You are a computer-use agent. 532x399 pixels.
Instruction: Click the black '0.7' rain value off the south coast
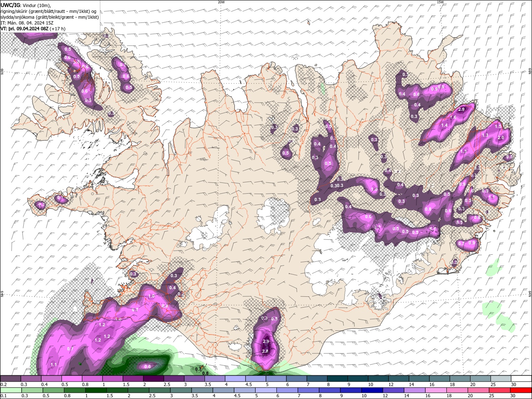(198, 369)
